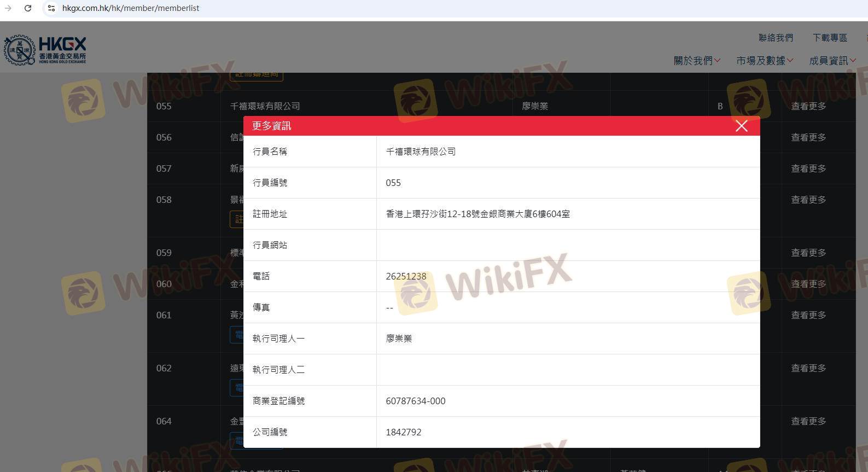The height and width of the screenshot is (472, 868).
Task: Click 查看更多 for member 056
Action: coord(808,137)
